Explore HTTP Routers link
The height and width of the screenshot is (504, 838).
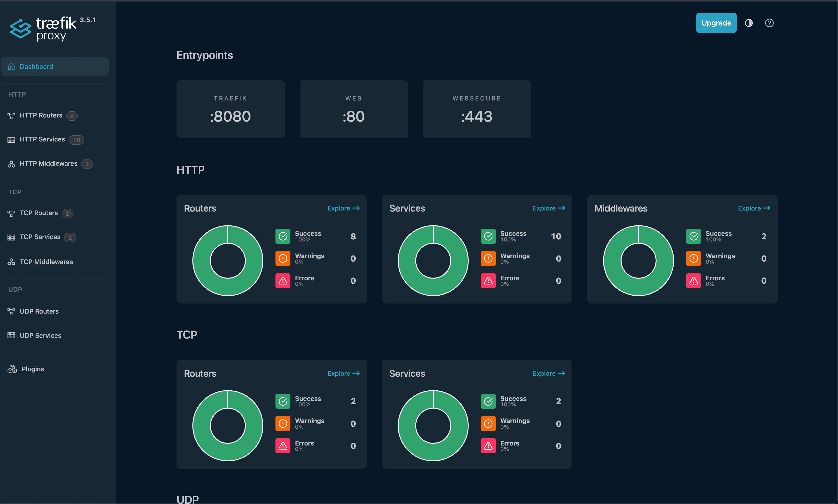343,208
